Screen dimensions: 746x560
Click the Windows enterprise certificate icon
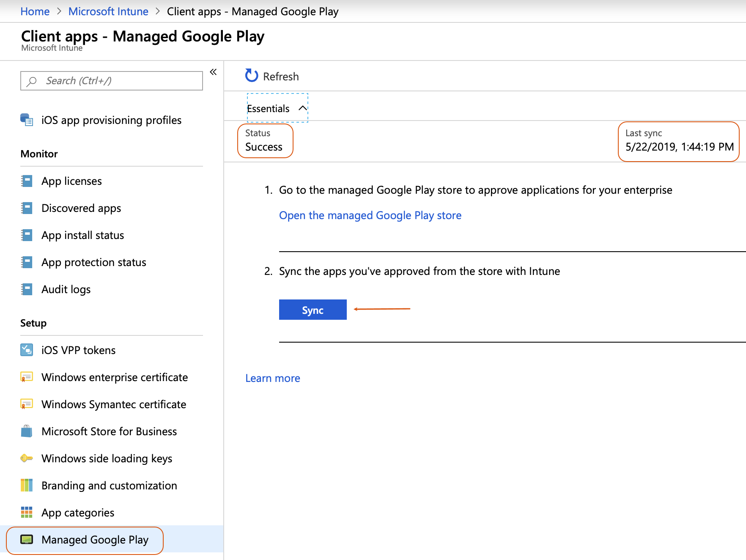pyautogui.click(x=27, y=377)
